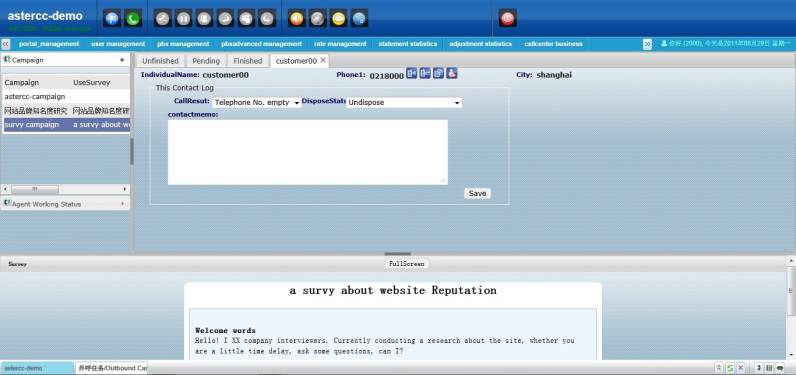This screenshot has width=796, height=375.
Task: Click the survey panel vertical scrollbar
Action: point(791,290)
